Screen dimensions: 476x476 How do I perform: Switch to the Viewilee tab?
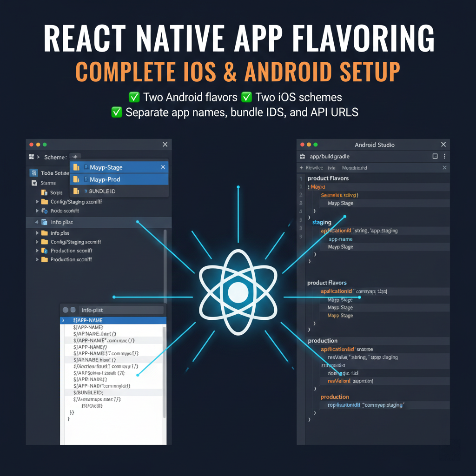314,167
